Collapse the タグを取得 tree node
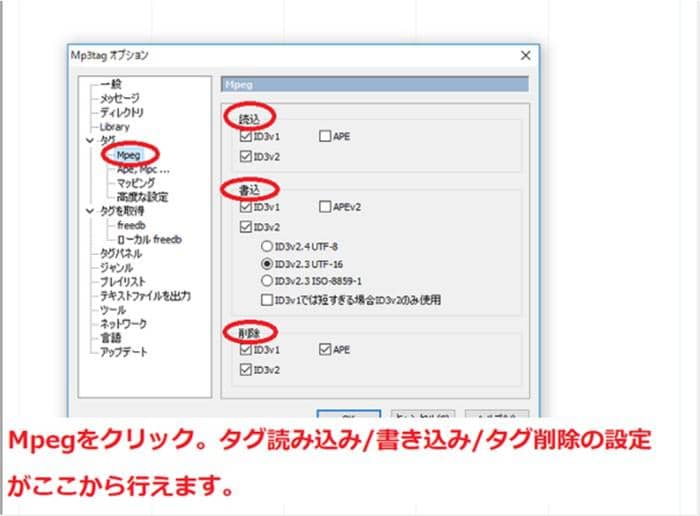This screenshot has width=700, height=516. 90,211
